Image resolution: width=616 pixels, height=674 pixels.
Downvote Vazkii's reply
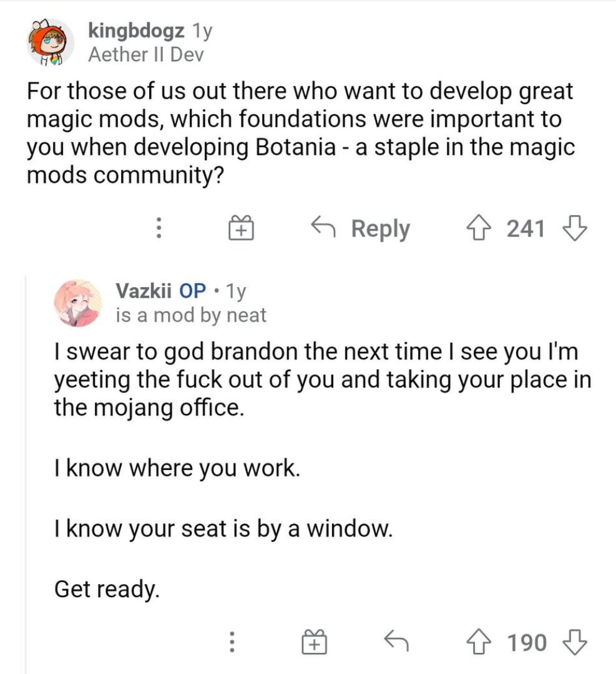575,642
